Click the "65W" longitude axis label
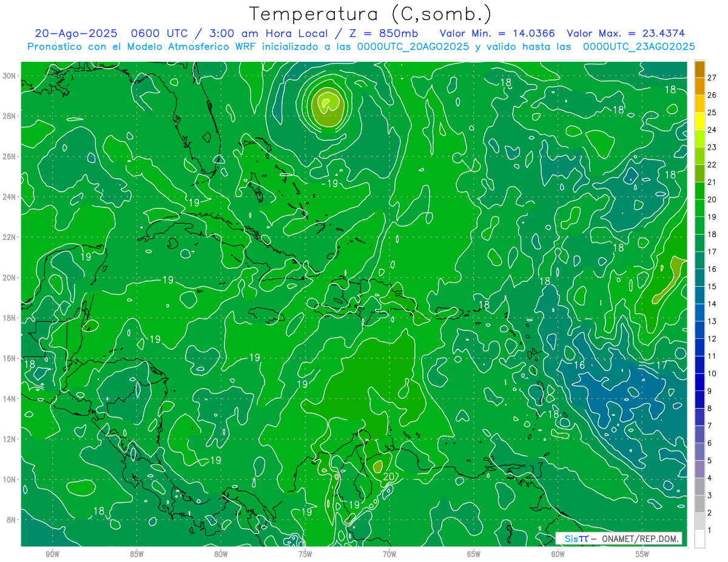 [474, 554]
